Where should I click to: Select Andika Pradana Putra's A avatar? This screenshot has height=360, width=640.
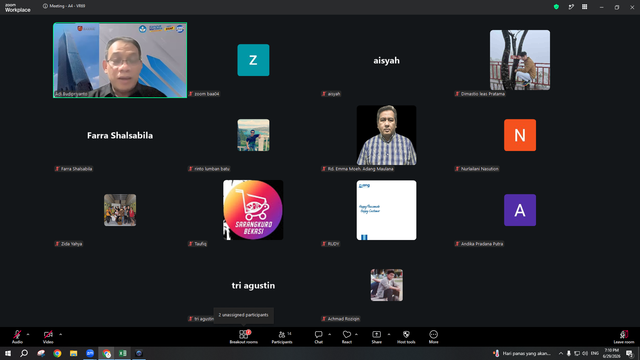pos(520,210)
